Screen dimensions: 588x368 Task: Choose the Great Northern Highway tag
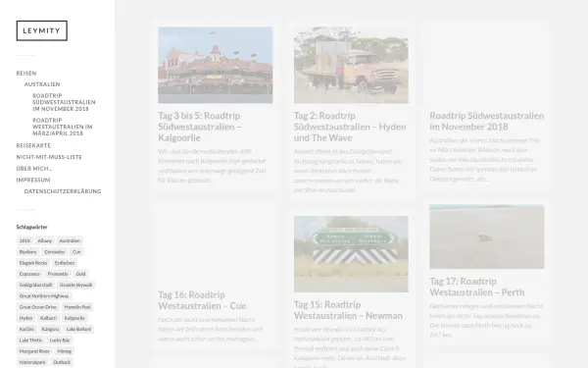pos(44,296)
